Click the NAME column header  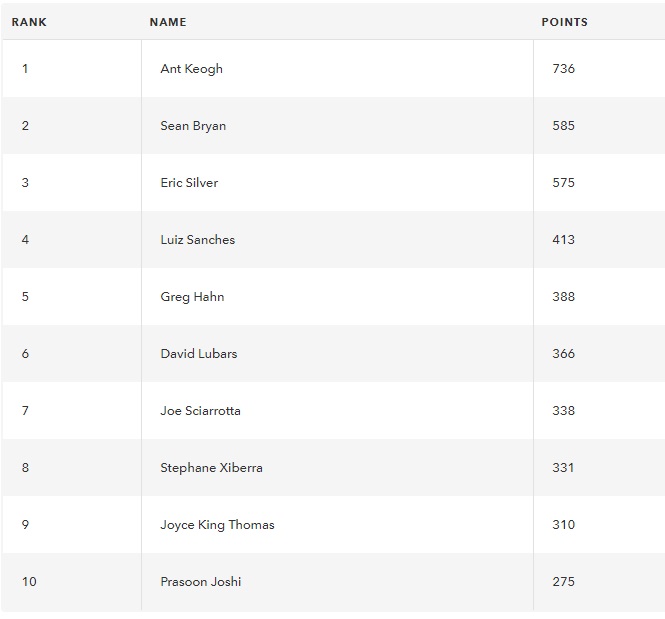[x=168, y=22]
